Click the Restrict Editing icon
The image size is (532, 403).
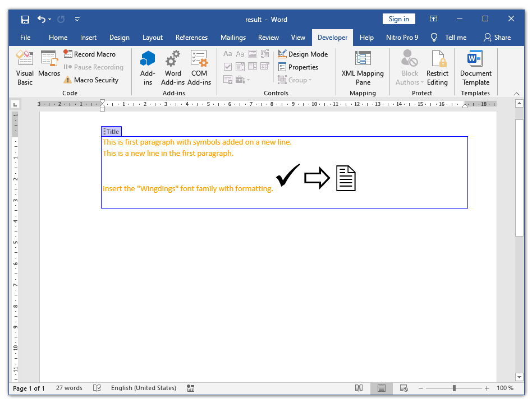tap(437, 67)
